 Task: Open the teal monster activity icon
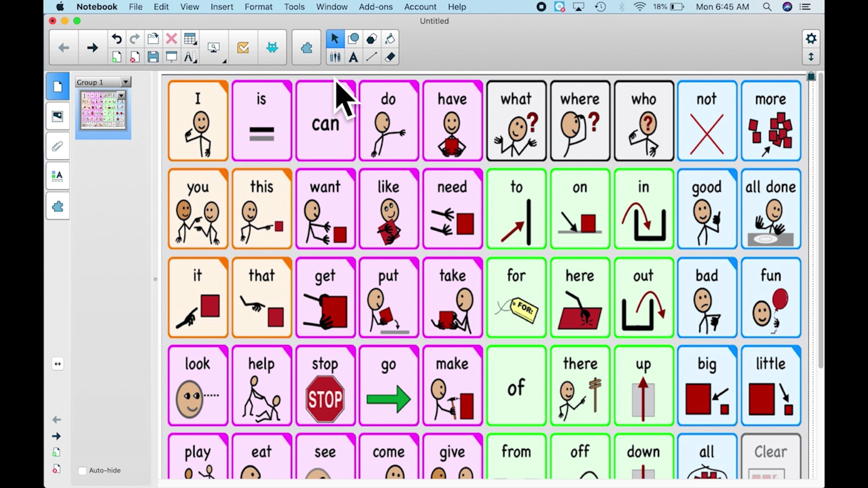pos(272,47)
